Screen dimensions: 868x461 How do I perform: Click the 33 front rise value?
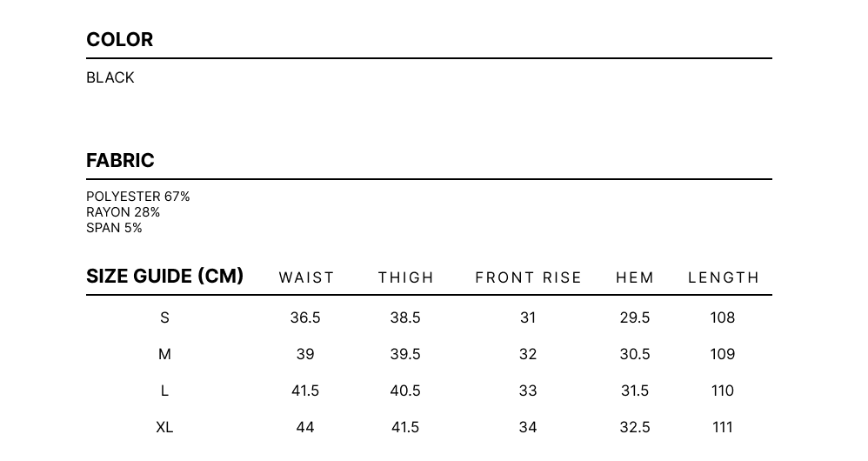pyautogui.click(x=528, y=391)
